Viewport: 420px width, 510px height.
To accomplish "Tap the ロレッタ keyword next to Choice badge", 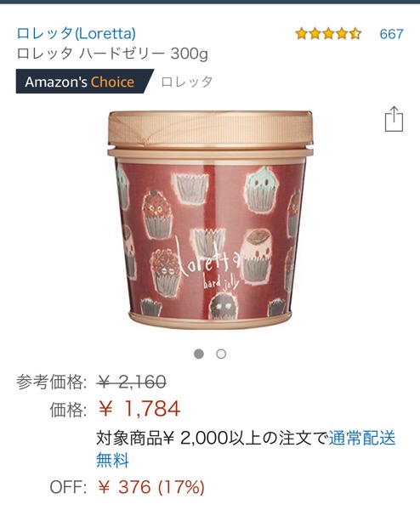I will point(187,82).
